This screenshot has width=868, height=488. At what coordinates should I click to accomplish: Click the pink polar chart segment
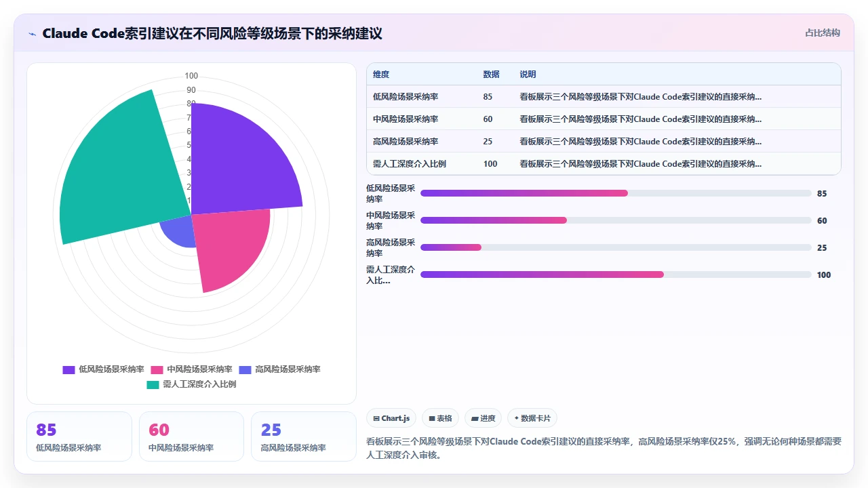click(227, 247)
